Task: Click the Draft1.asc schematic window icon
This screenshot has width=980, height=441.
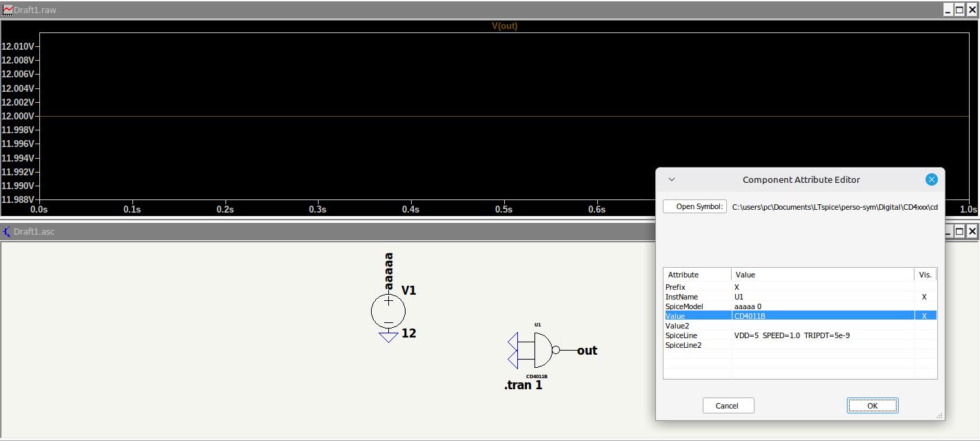Action: (7, 232)
